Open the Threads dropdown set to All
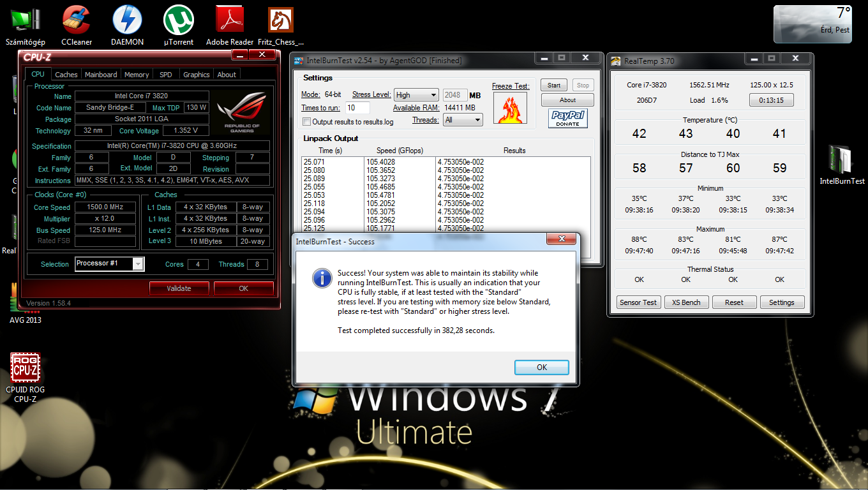The image size is (868, 490). click(463, 120)
